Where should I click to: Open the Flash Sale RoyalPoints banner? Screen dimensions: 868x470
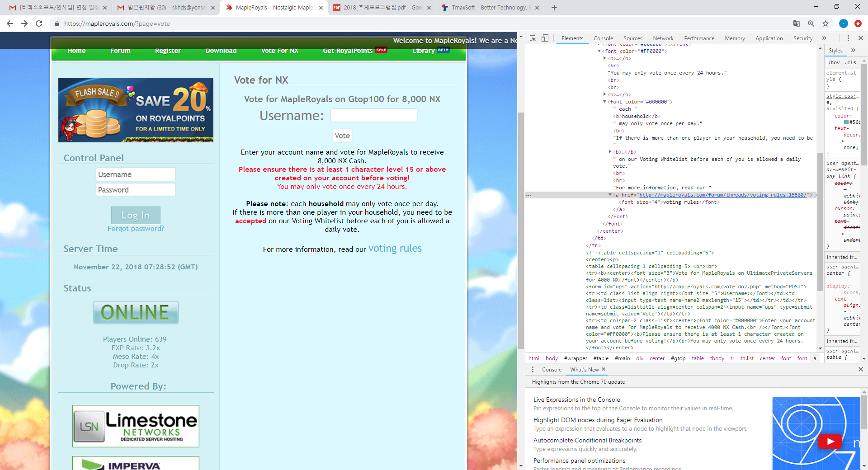[x=136, y=110]
